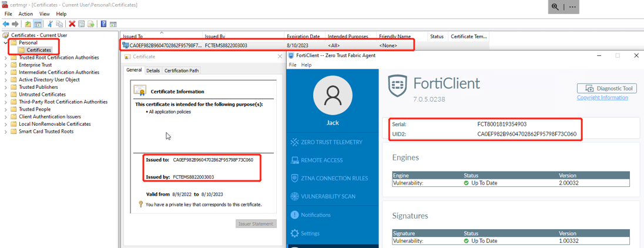Toggle the Show/Hide Console Tree toolbar icon
Screen dimensions: 644x248
[38, 24]
